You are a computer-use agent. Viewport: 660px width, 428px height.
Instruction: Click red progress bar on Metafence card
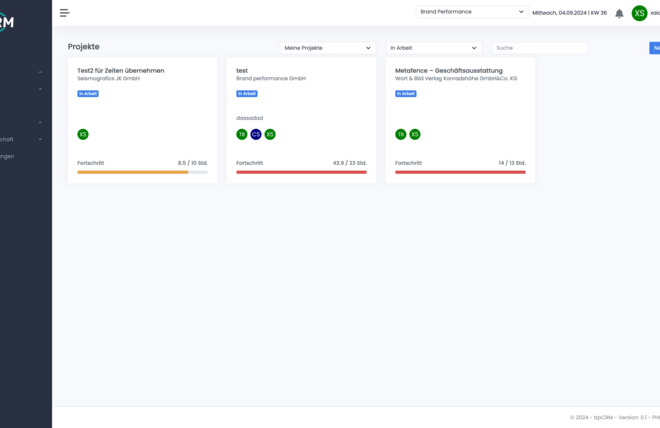point(460,172)
